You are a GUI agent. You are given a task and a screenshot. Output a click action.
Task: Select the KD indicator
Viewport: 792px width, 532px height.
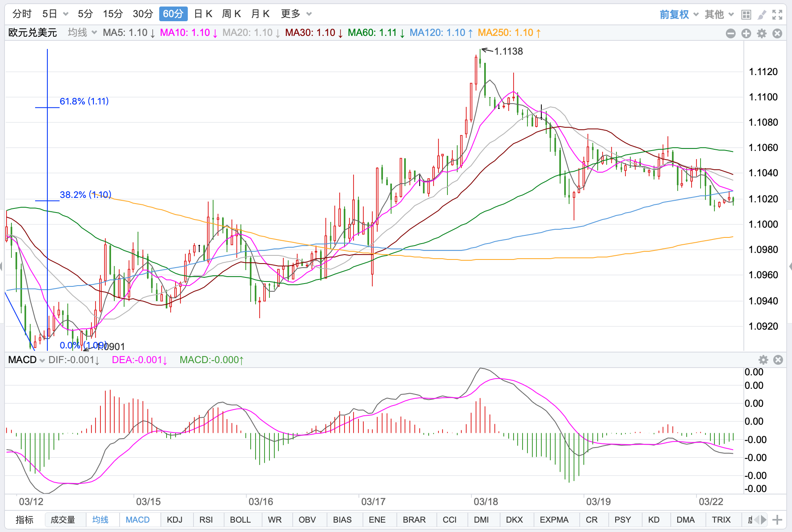(x=654, y=520)
